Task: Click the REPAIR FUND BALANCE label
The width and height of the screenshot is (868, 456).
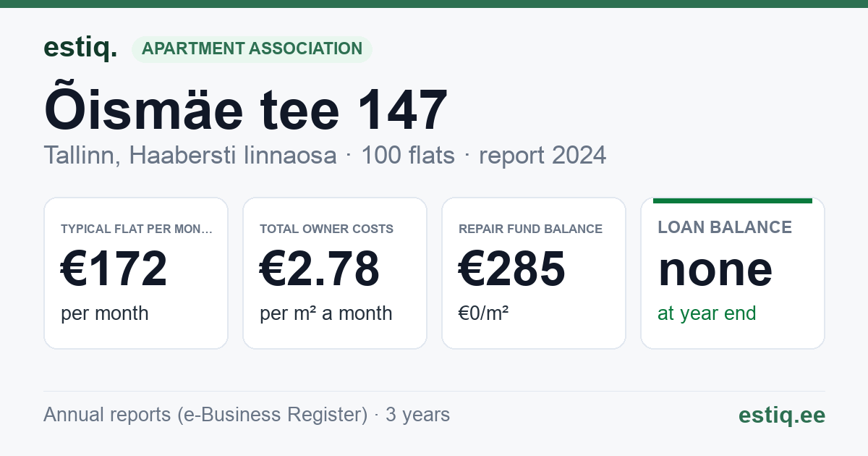Action: (x=531, y=229)
